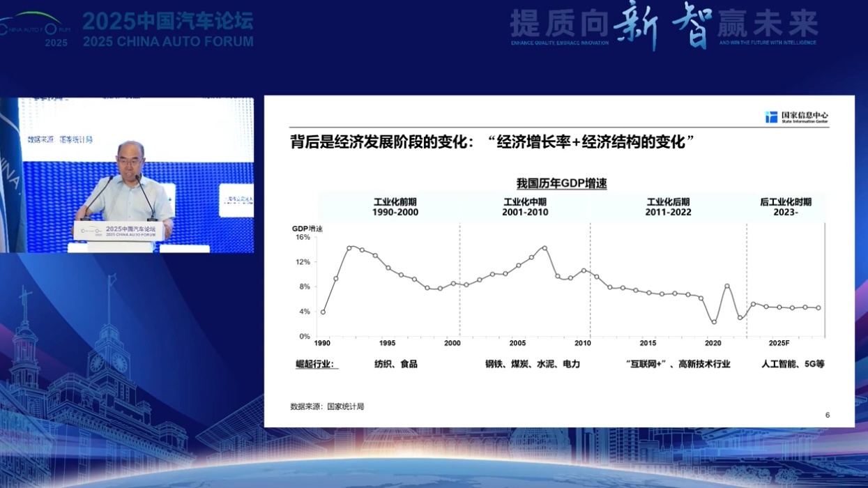Click slide page number 6
Screen dimensions: 868x488
pyautogui.click(x=828, y=415)
